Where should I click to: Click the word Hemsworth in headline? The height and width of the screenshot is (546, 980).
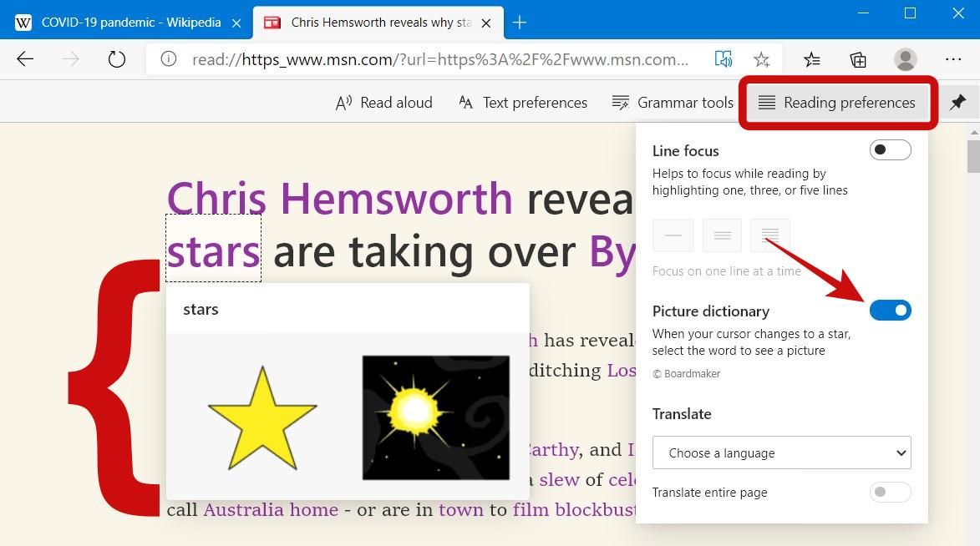point(396,199)
